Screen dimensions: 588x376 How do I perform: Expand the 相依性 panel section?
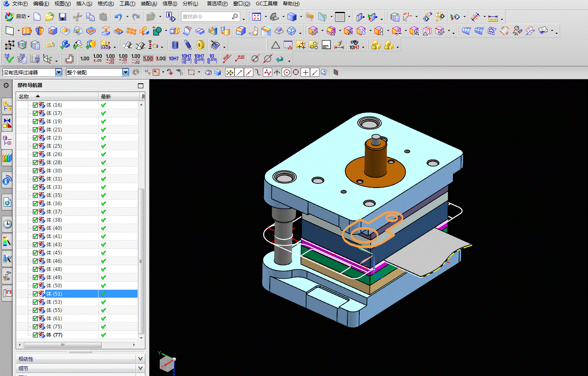point(140,359)
